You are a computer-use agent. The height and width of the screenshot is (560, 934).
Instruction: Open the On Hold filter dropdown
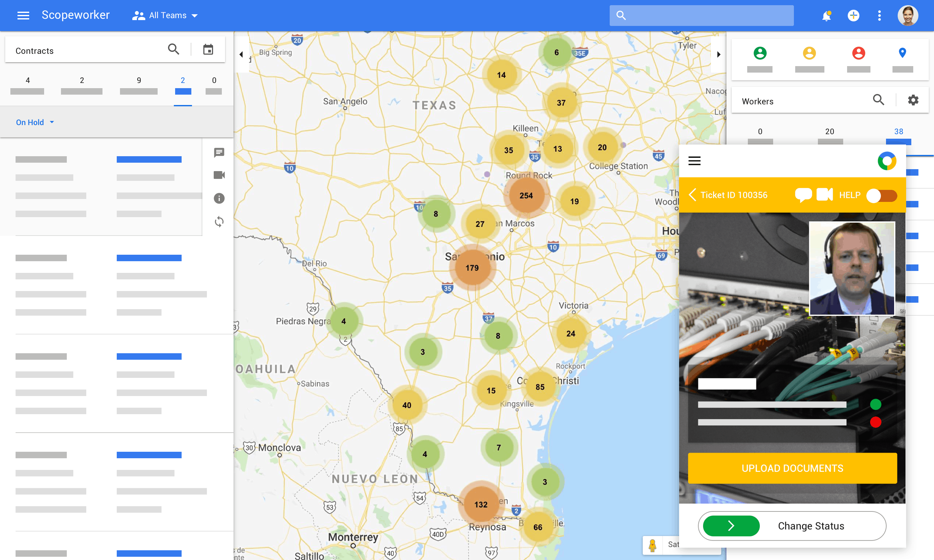click(x=35, y=122)
